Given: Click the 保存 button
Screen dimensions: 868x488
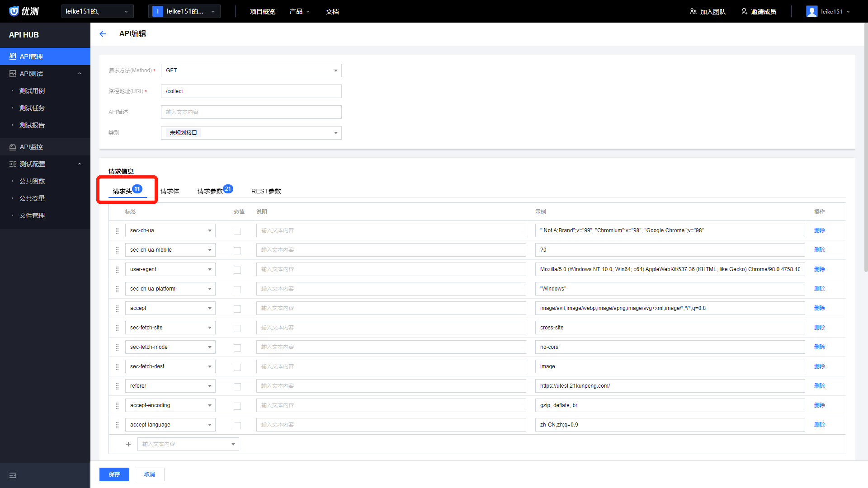Looking at the screenshot, I should 114,474.
